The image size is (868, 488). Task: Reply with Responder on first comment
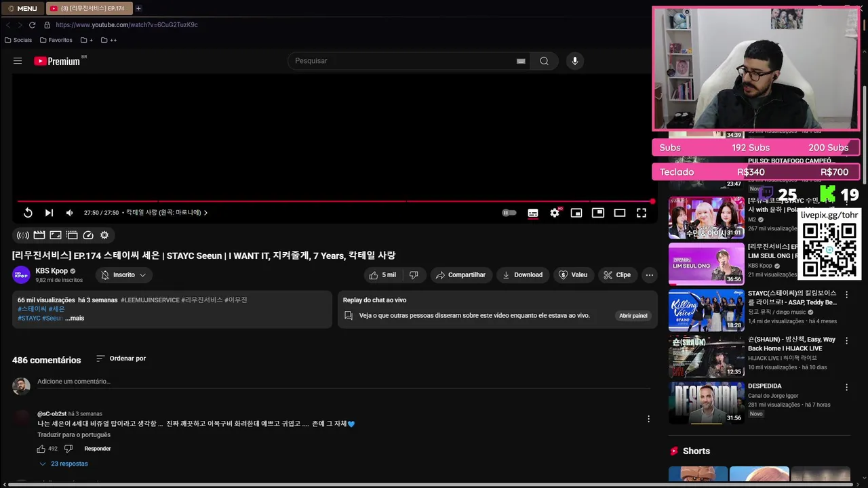tap(98, 449)
